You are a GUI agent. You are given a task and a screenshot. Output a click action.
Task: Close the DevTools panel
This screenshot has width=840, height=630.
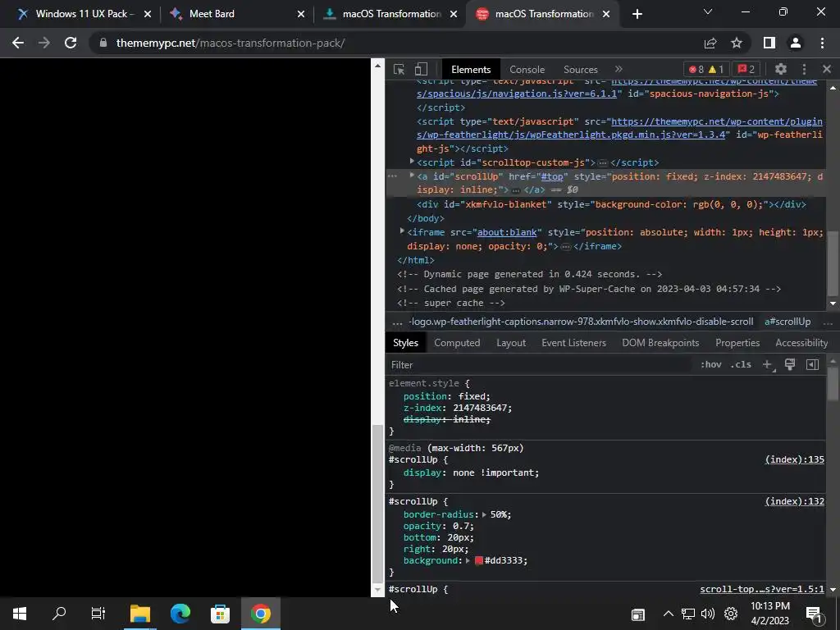[827, 69]
